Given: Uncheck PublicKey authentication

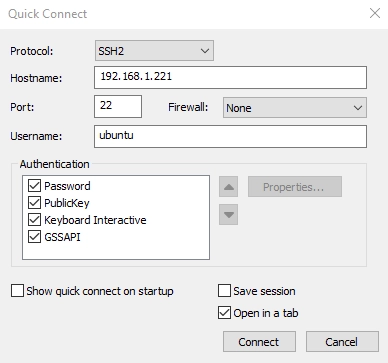Looking at the screenshot, I should pyautogui.click(x=34, y=203).
